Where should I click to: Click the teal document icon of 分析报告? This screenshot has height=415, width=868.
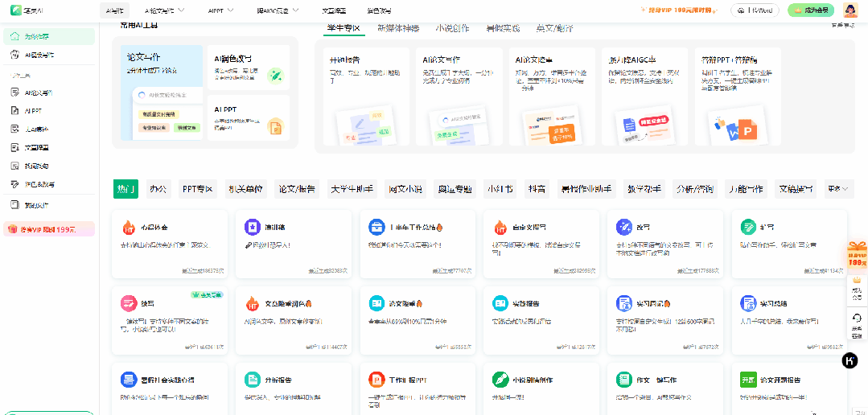click(x=252, y=380)
